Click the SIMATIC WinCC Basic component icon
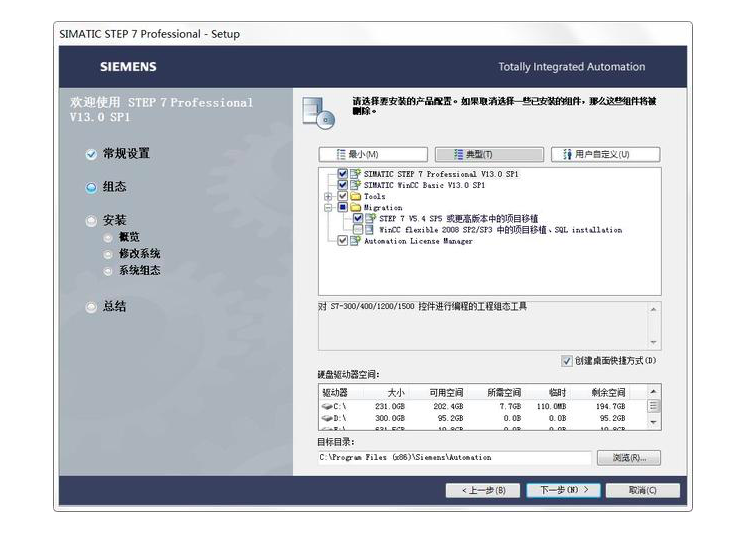This screenshot has width=742, height=533. 355,185
